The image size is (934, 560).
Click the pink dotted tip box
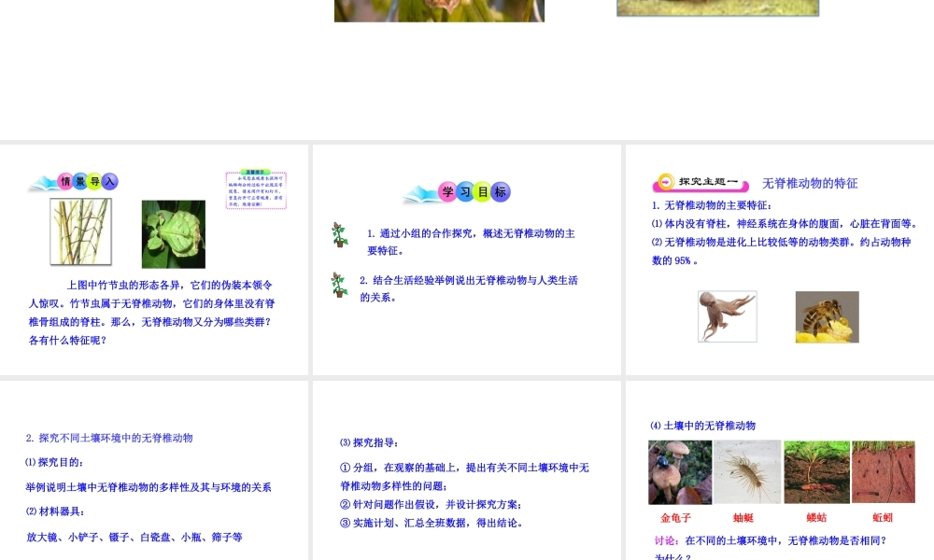tap(256, 189)
